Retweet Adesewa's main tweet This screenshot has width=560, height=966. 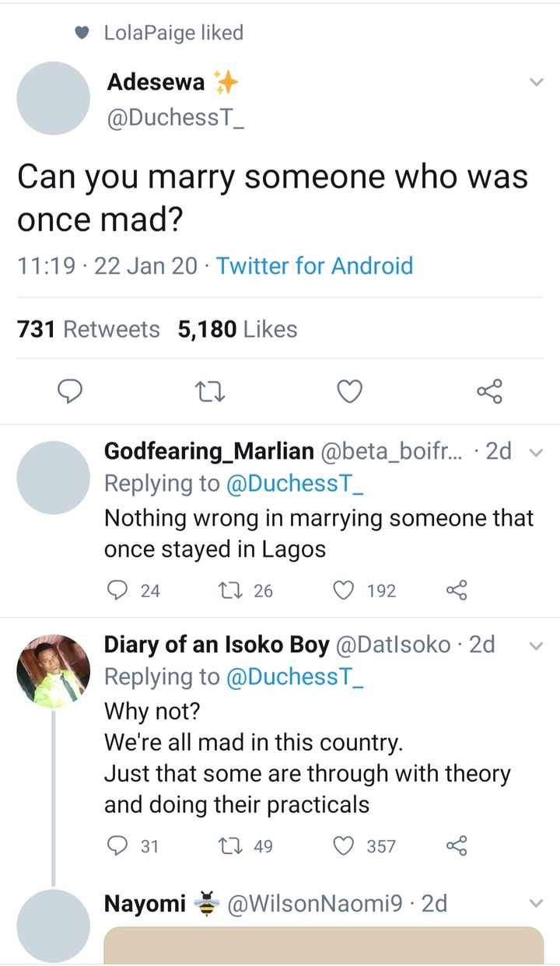[x=210, y=392]
